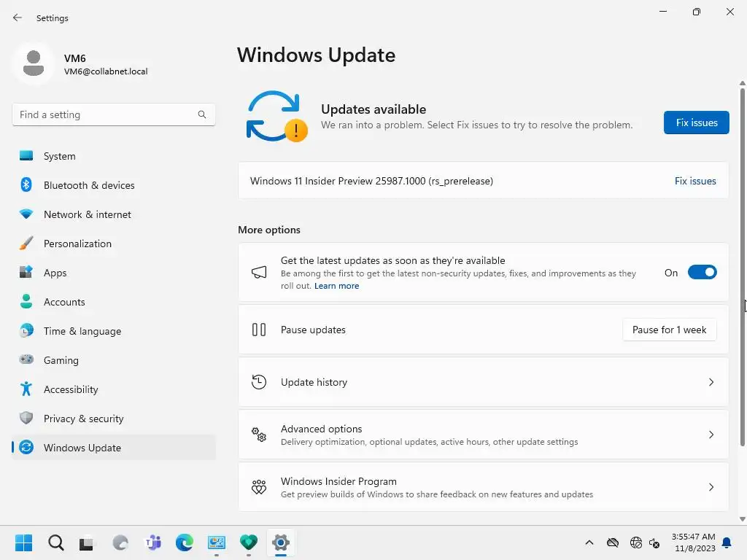Click the Bluetooth icon in sidebar
Screen dimensions: 747x560
[x=26, y=184]
